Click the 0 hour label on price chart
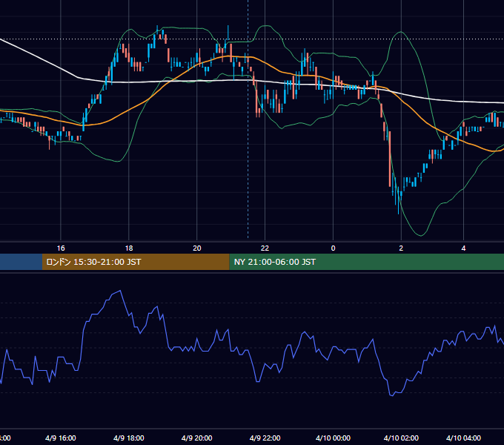The image size is (504, 445). pos(333,248)
